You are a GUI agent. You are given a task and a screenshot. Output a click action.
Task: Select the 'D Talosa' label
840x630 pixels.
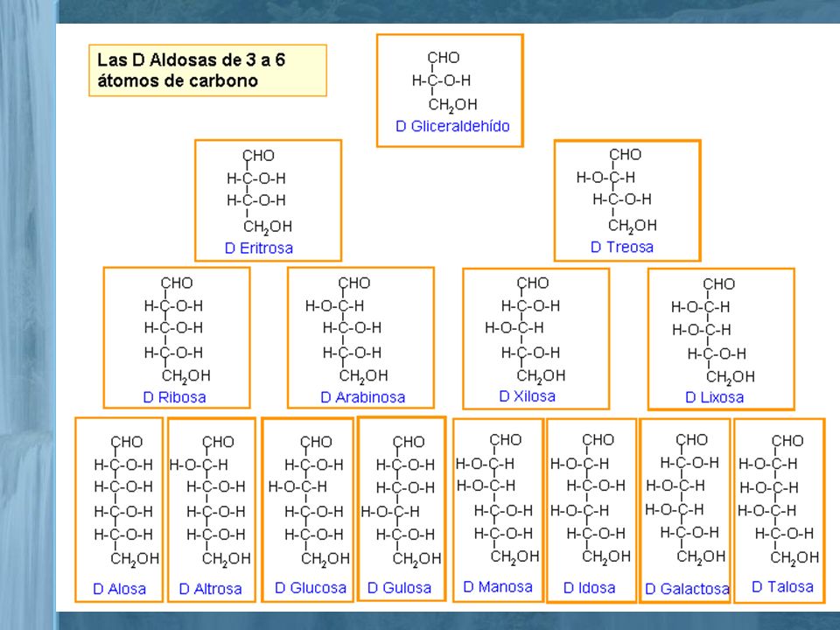[782, 586]
